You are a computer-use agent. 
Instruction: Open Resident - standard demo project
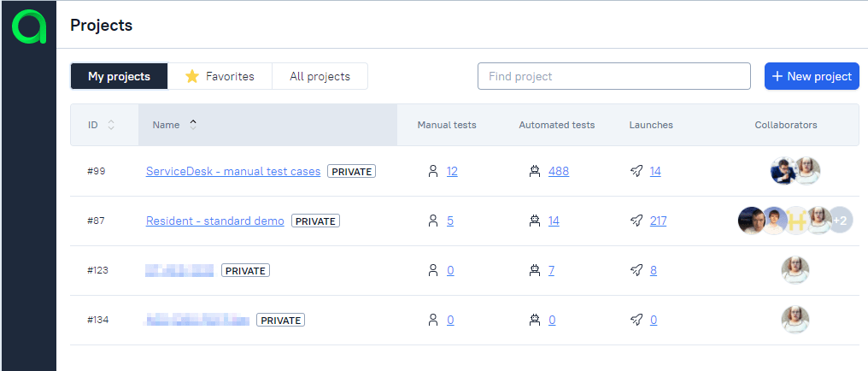point(214,221)
